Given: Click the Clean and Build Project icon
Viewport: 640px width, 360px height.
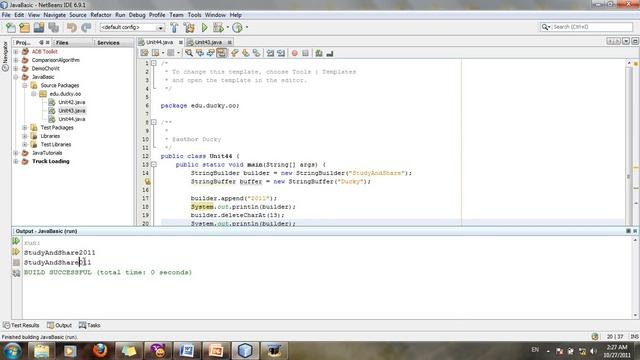Looking at the screenshot, I should point(189,27).
